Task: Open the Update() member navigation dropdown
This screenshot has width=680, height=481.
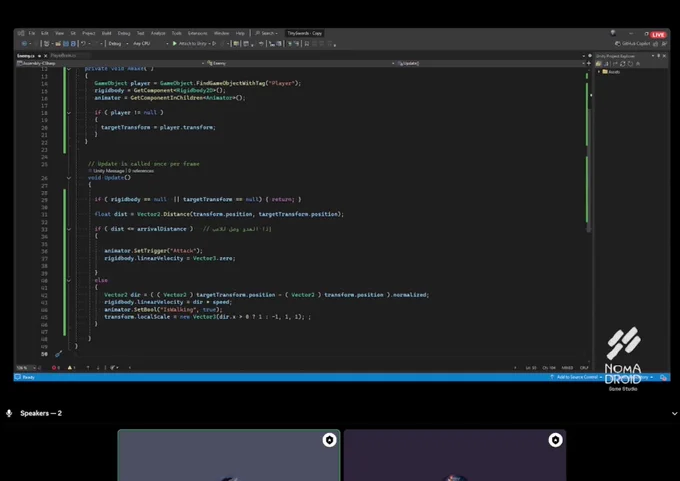Action: click(490, 63)
